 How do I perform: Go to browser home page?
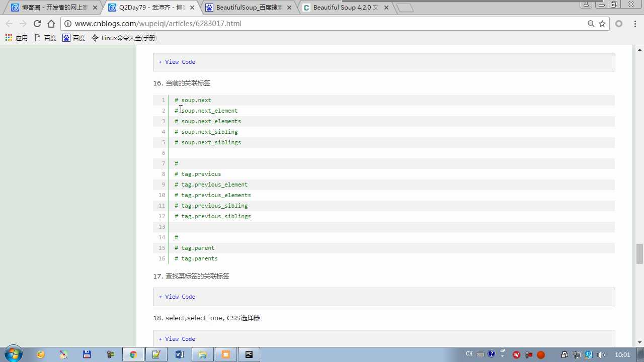pyautogui.click(x=51, y=24)
